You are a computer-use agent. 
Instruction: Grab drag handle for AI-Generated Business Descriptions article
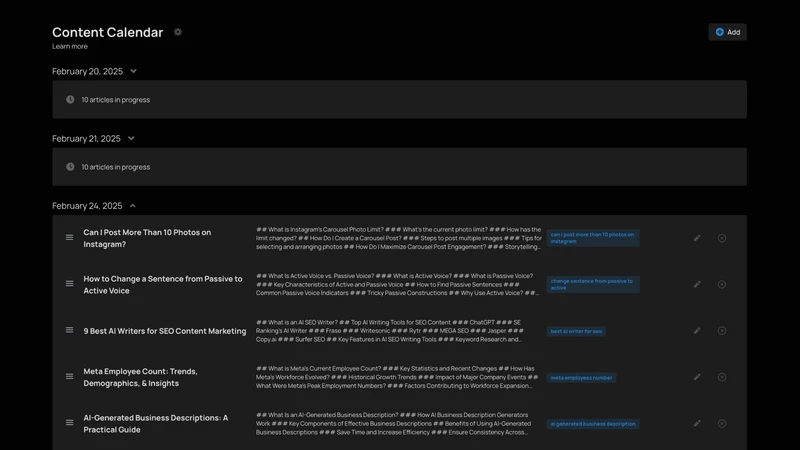point(69,423)
